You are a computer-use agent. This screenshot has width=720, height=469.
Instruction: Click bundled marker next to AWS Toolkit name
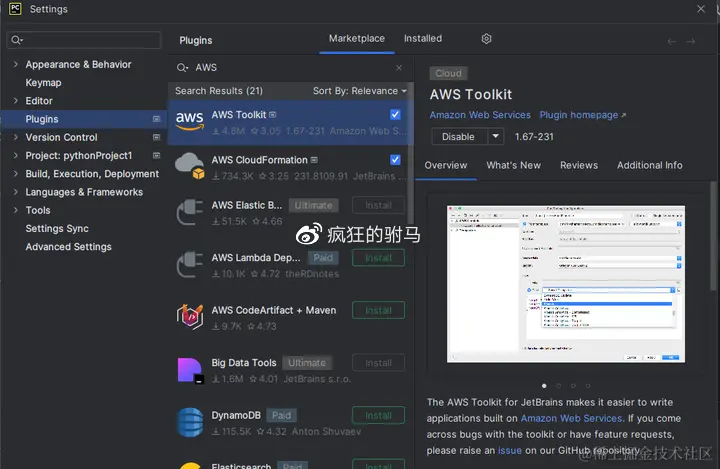pyautogui.click(x=273, y=114)
